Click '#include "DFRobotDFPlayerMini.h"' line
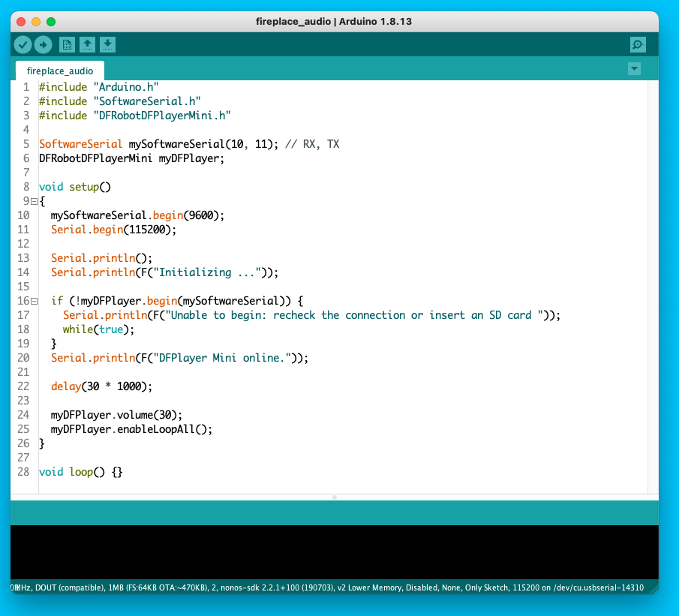 (x=134, y=116)
